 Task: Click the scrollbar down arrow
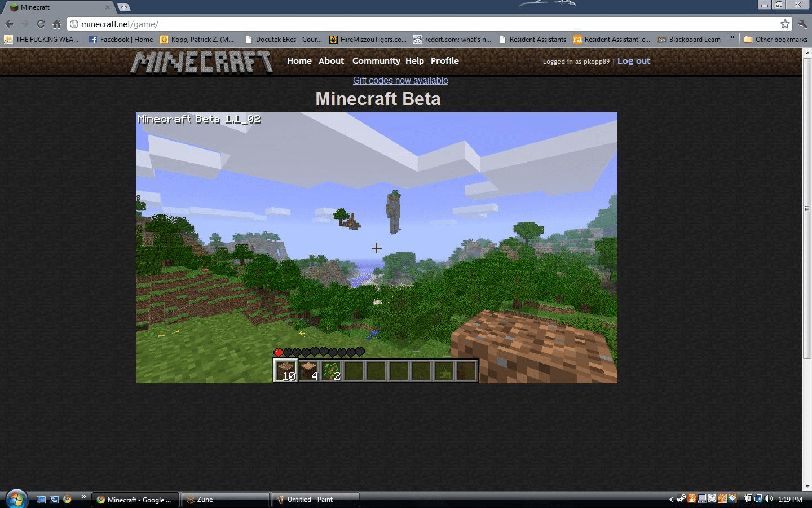[x=807, y=486]
